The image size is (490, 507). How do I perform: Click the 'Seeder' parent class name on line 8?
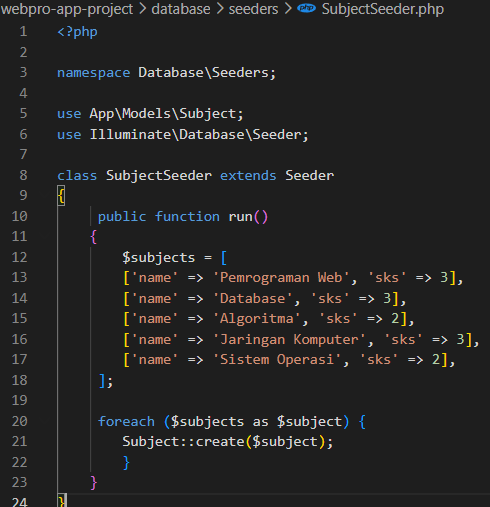click(x=310, y=176)
